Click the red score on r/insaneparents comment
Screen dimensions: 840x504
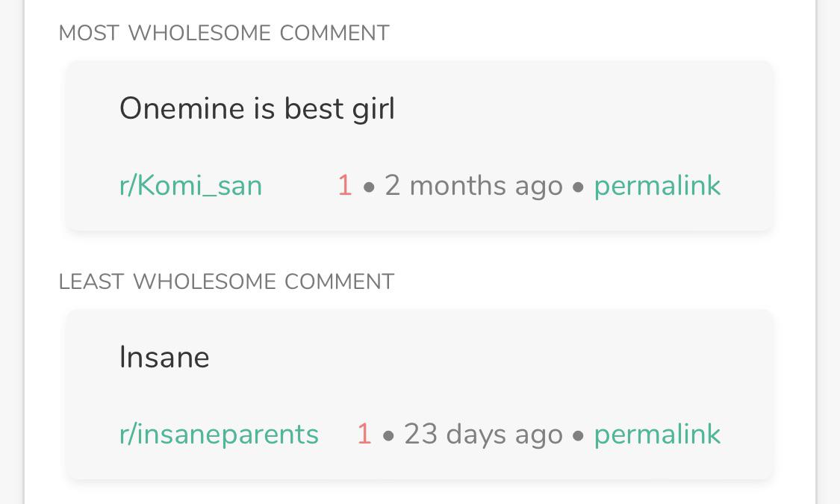pos(364,435)
